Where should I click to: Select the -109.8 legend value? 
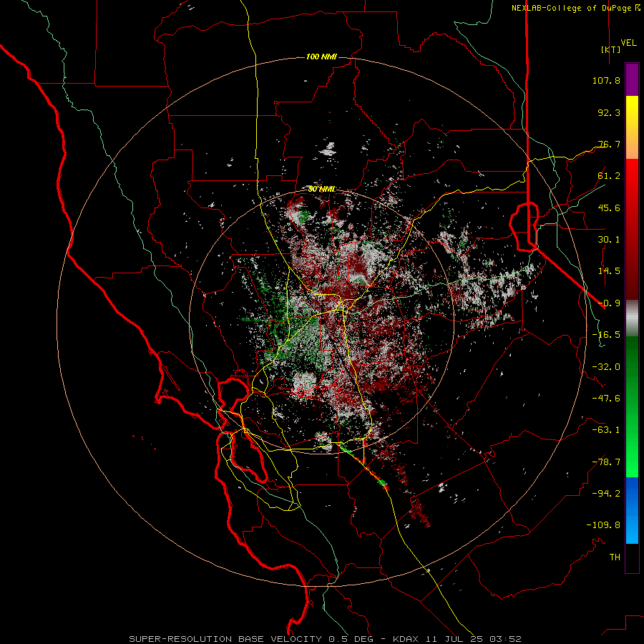tap(603, 525)
